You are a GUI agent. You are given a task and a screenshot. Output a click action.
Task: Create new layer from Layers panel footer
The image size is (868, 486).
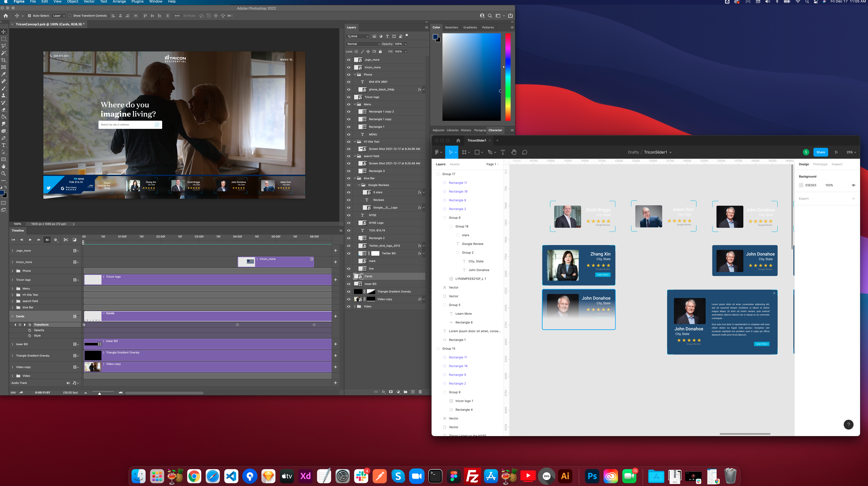(413, 392)
